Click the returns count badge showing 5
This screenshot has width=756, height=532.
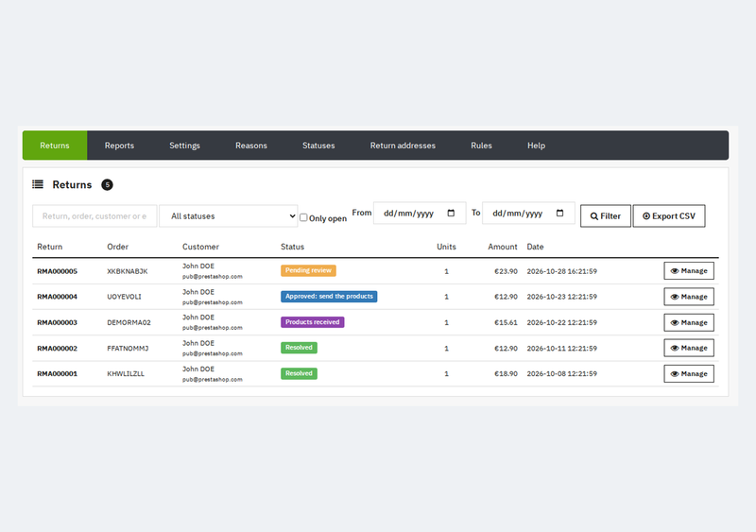tap(107, 184)
